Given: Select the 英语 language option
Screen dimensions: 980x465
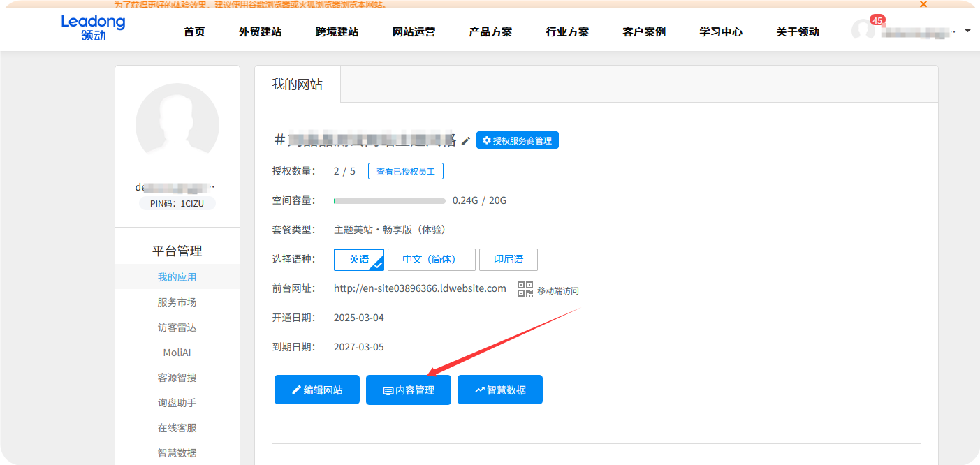Looking at the screenshot, I should 359,259.
